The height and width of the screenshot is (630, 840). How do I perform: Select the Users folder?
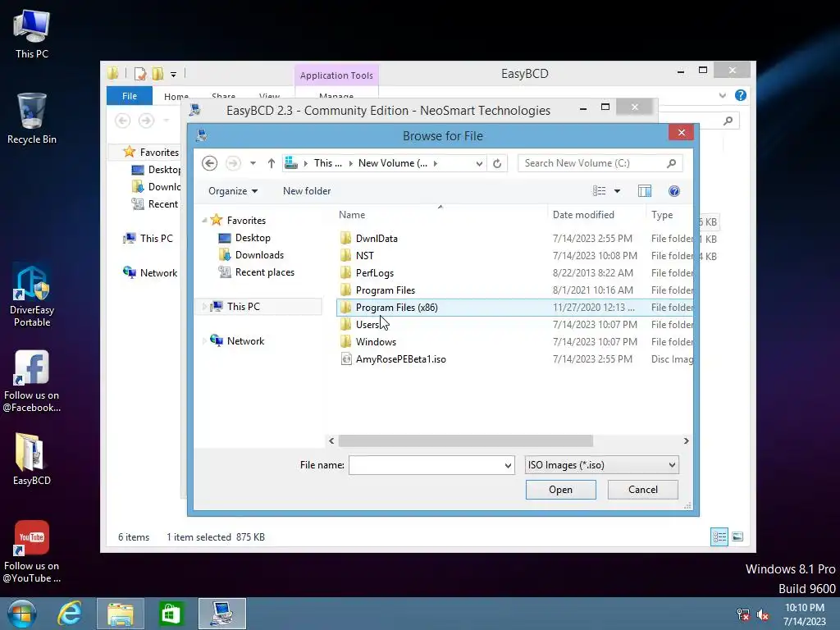[367, 324]
